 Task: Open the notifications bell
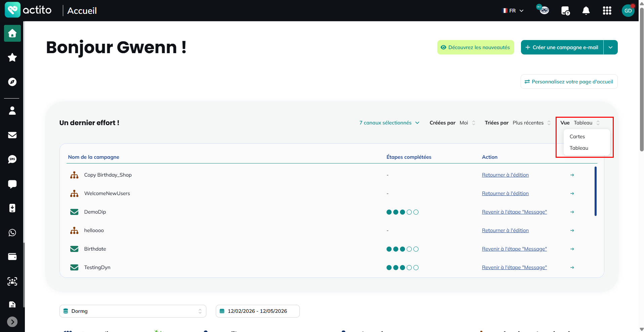[x=586, y=11]
